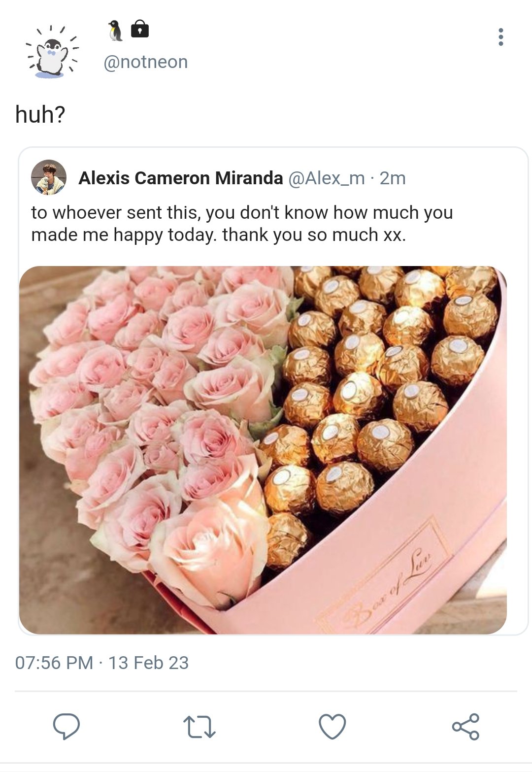Image resolution: width=532 pixels, height=772 pixels.
Task: Click the @notneon handle
Action: tap(146, 62)
